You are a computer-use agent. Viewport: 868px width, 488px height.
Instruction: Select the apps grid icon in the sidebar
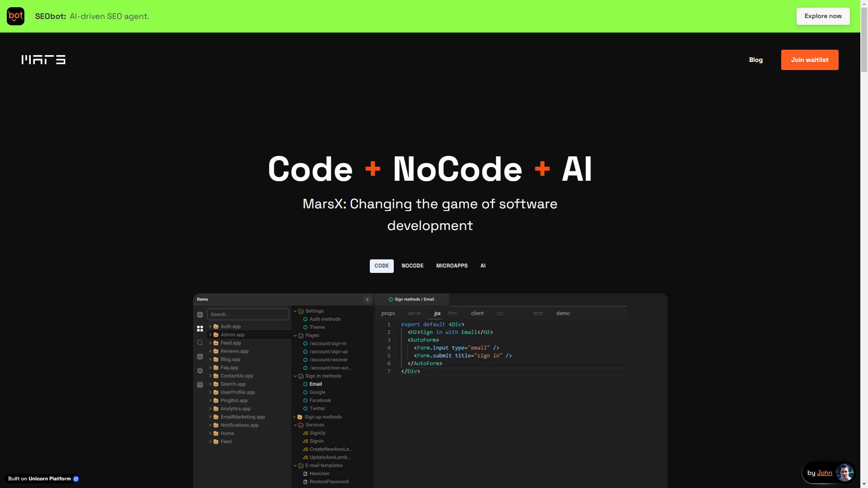coord(200,329)
